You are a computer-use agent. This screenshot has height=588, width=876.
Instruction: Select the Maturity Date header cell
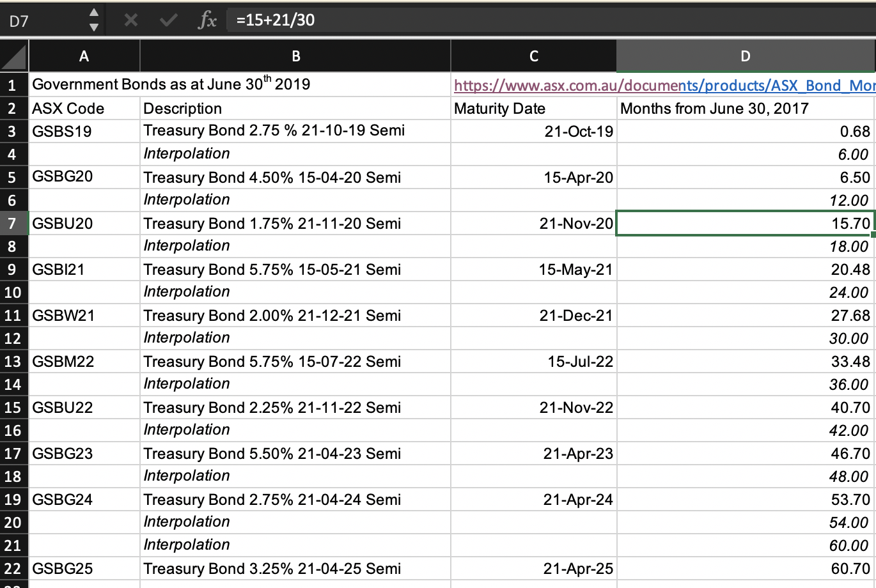coord(533,108)
